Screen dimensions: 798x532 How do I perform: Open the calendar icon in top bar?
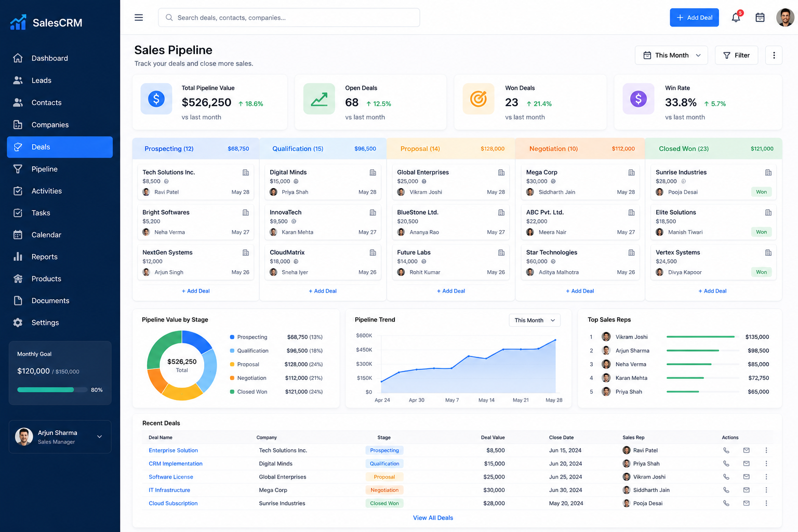coord(760,17)
